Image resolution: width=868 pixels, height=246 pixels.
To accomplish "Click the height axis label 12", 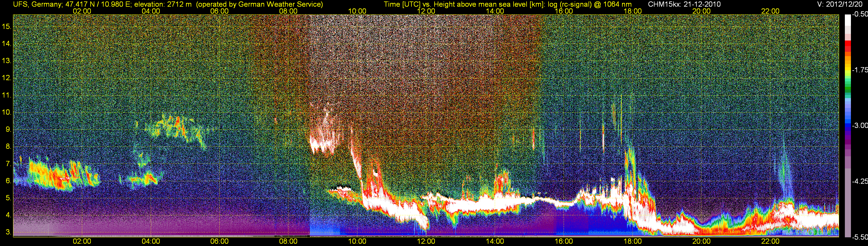I will click(6, 78).
